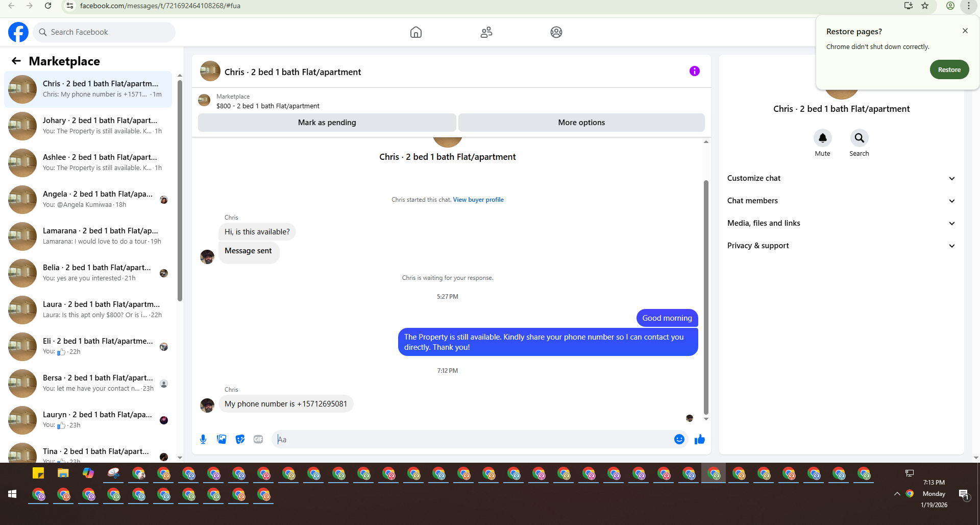Image resolution: width=980 pixels, height=525 pixels.
Task: Click the Facebook logo
Action: coord(18,32)
